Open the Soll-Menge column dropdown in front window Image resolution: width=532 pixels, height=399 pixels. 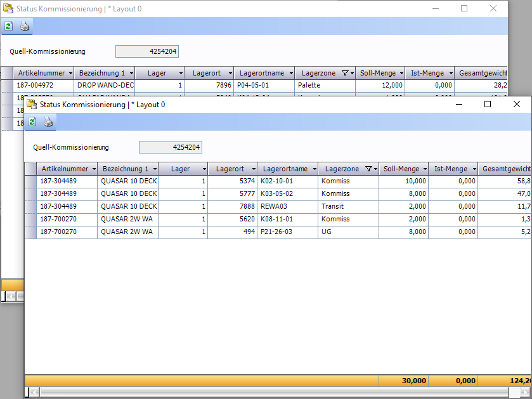click(x=424, y=169)
